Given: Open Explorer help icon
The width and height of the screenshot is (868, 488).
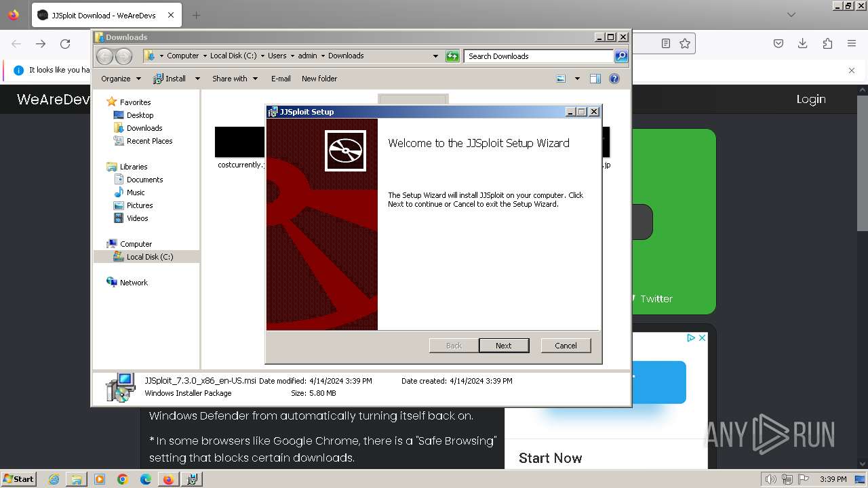Looking at the screenshot, I should click(614, 79).
